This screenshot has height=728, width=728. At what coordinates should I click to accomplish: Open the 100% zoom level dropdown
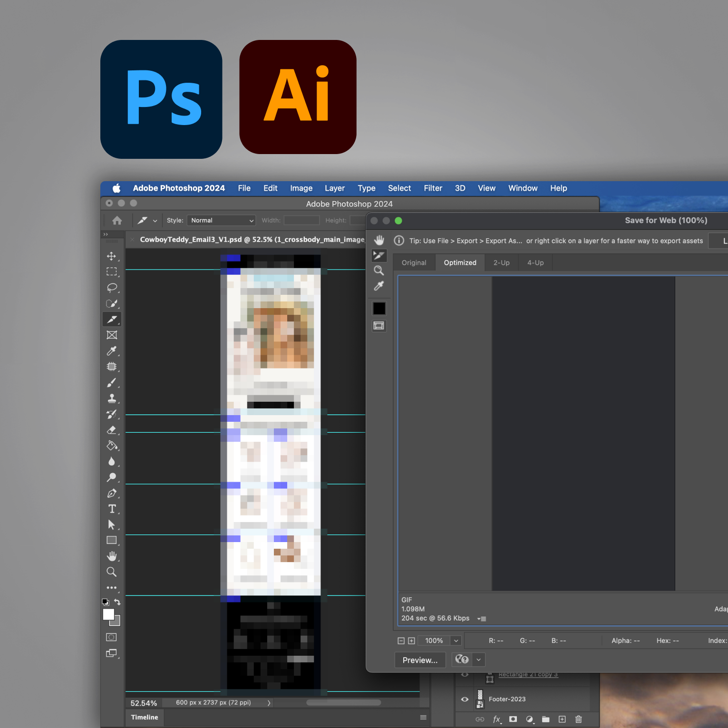click(x=456, y=641)
